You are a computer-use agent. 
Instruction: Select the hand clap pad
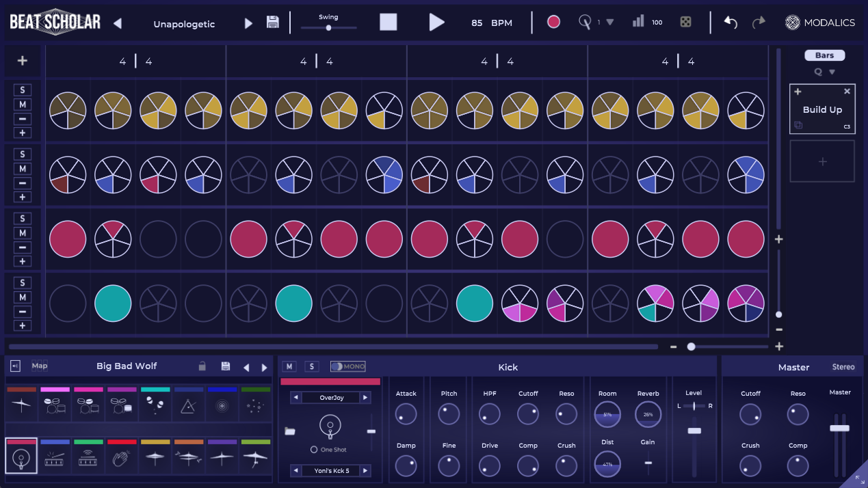coord(121,457)
